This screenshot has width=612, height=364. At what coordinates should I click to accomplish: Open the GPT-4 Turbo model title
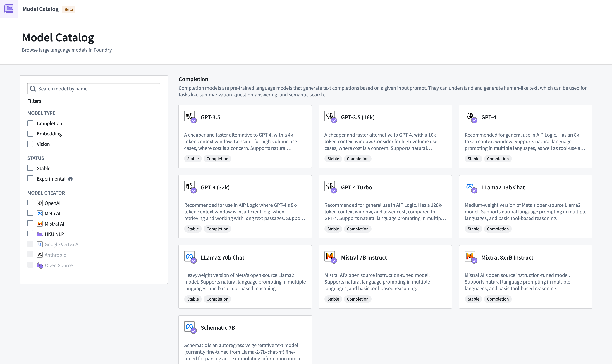[356, 187]
